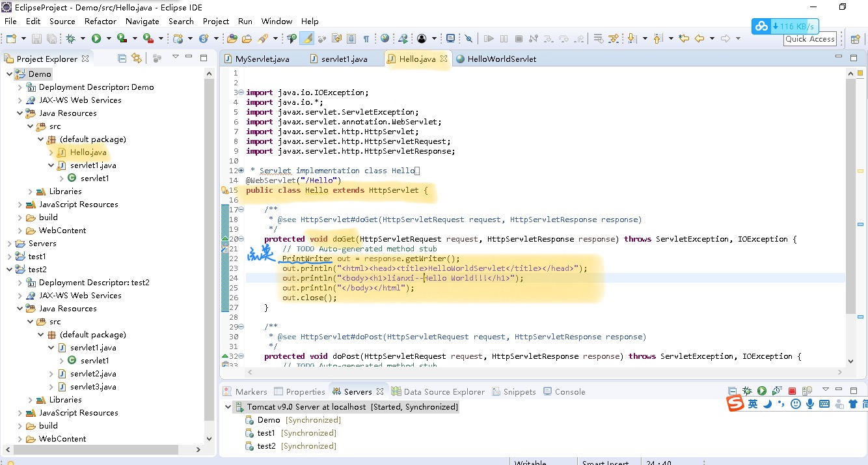Start server in debug mode icon

click(747, 391)
